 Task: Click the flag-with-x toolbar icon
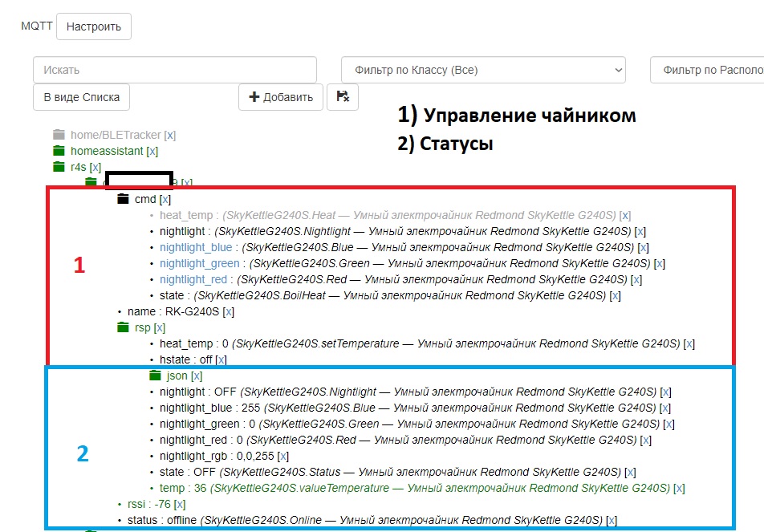[x=343, y=96]
